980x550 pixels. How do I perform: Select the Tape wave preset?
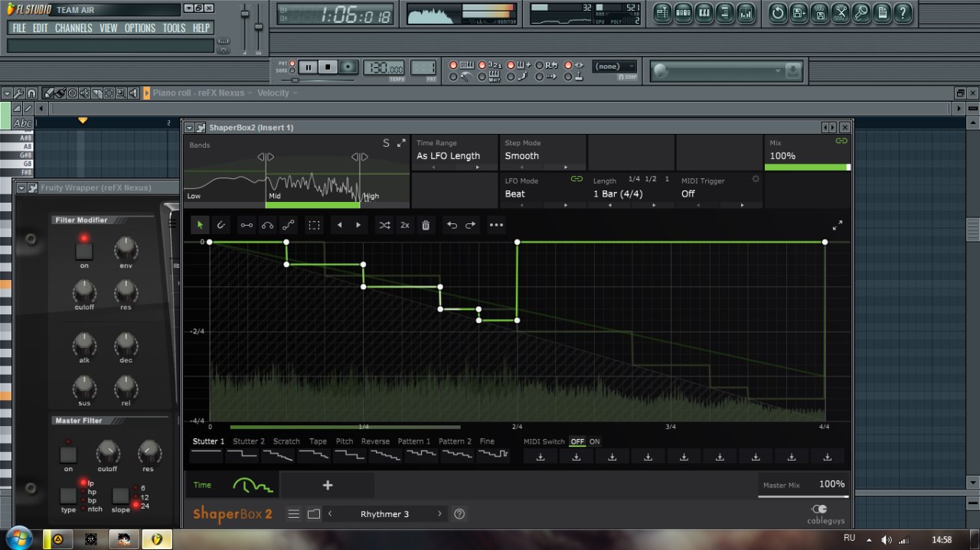pos(318,448)
